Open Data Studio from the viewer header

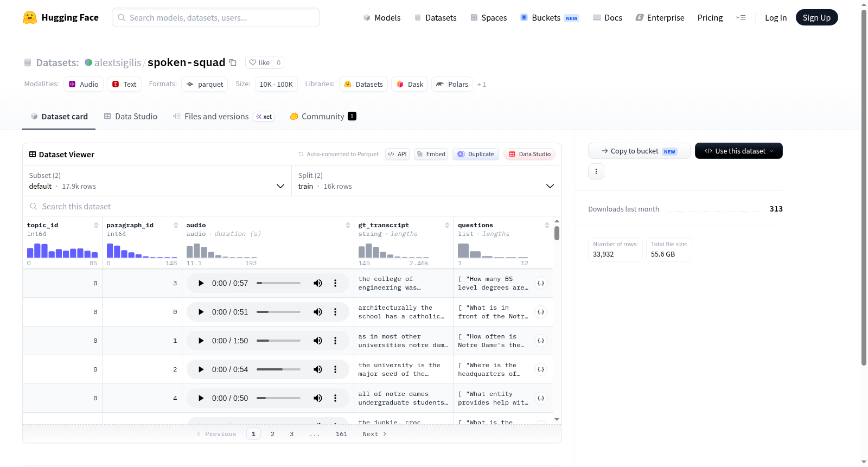(529, 154)
